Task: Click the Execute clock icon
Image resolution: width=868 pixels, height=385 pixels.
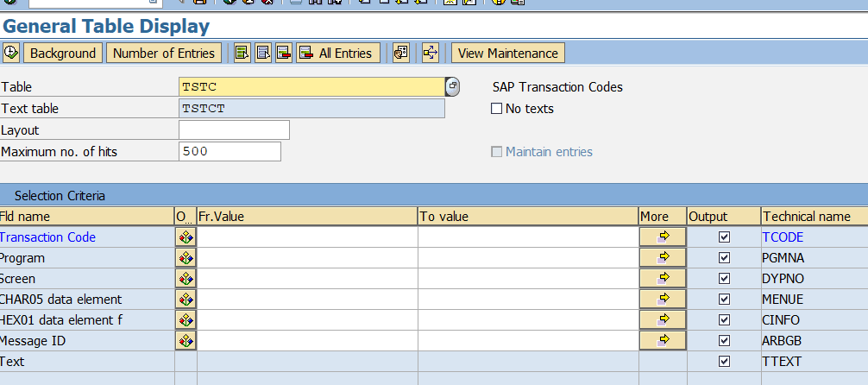Action: click(11, 54)
